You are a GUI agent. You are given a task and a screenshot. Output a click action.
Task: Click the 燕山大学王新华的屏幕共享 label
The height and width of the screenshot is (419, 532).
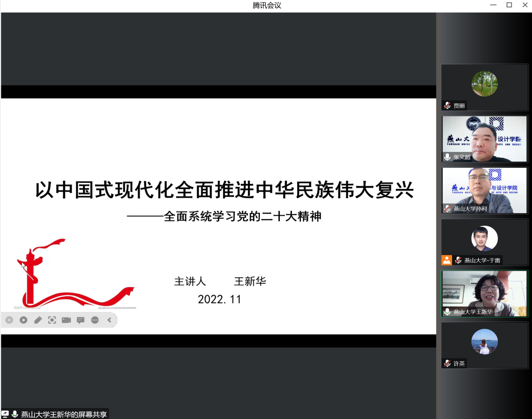click(x=64, y=414)
